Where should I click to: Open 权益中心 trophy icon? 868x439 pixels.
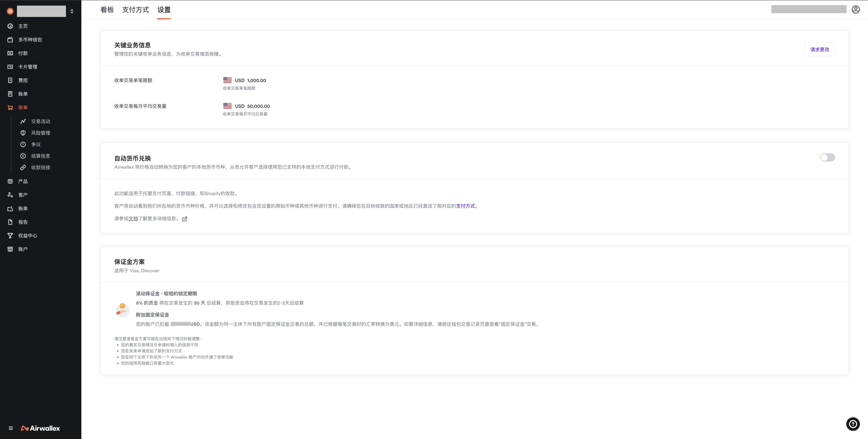(x=10, y=235)
